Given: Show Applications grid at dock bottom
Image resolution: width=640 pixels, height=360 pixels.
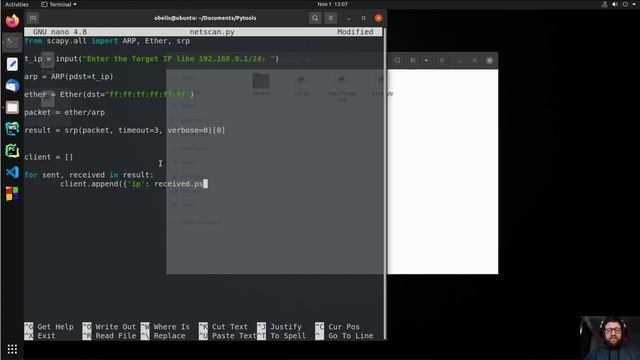Looking at the screenshot, I should coord(12,349).
